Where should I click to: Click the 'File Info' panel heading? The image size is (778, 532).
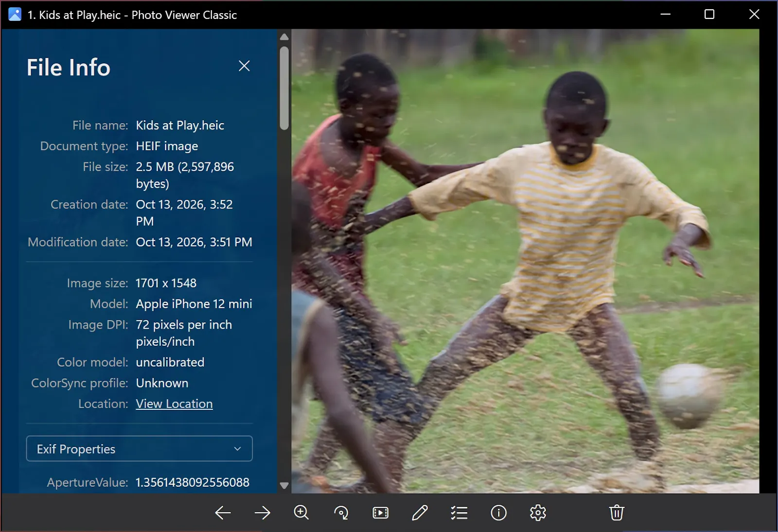[69, 68]
